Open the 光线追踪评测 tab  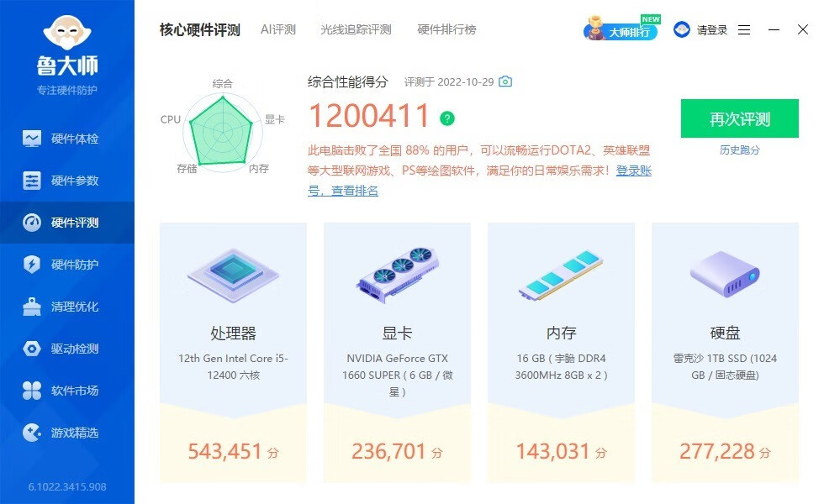point(357,29)
